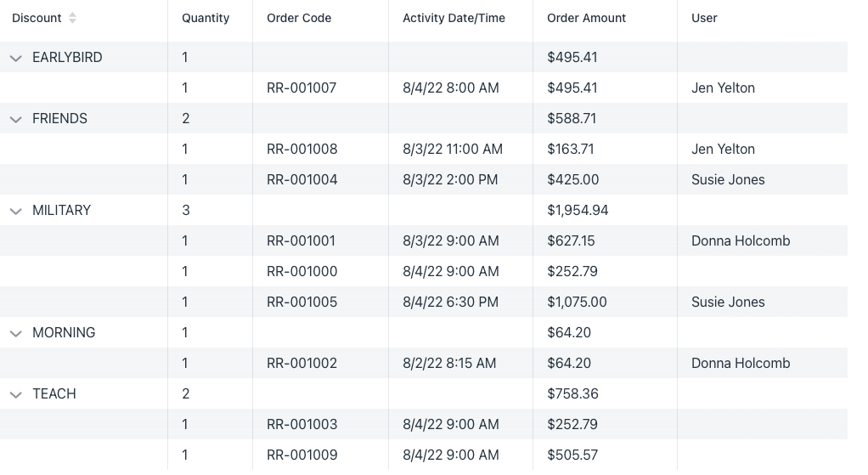This screenshot has width=868, height=475.
Task: Click the Order Code column header
Action: point(299,18)
